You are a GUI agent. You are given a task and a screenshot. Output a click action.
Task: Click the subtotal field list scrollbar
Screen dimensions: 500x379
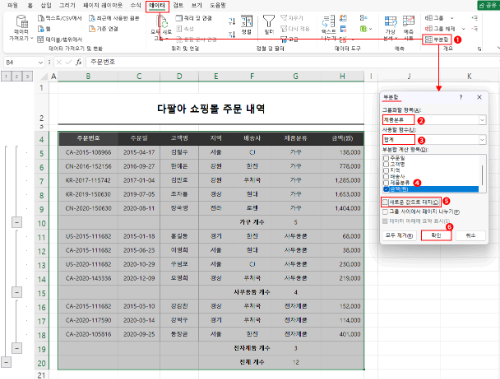click(482, 174)
